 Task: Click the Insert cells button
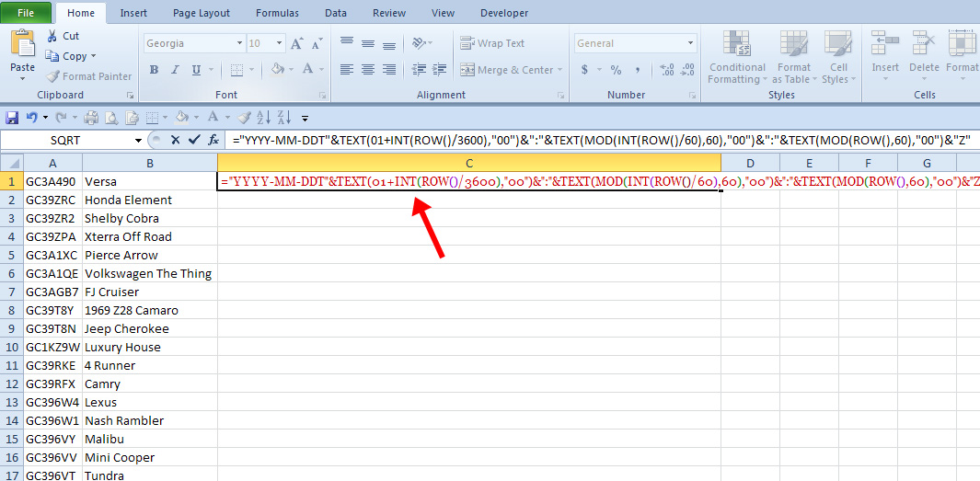[x=885, y=57]
